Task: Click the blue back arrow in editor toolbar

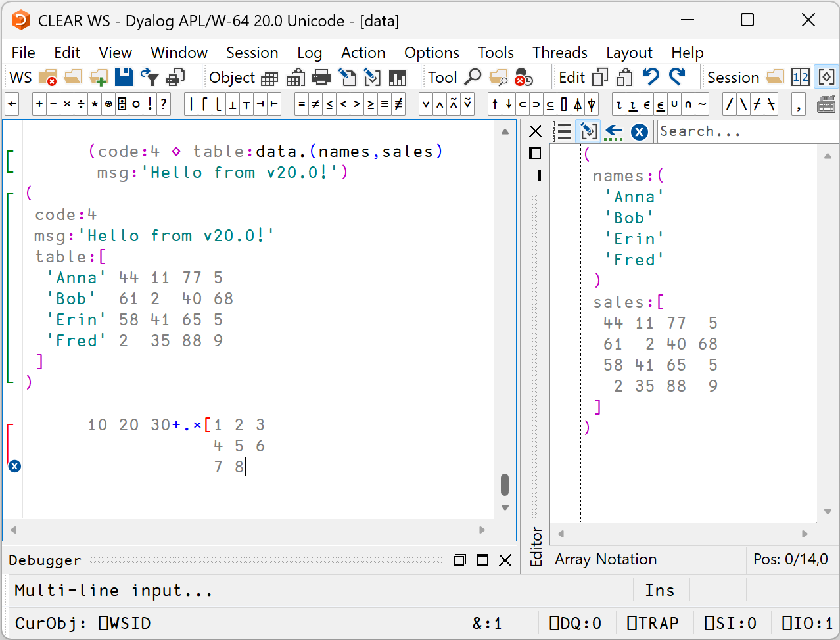Action: click(x=614, y=132)
